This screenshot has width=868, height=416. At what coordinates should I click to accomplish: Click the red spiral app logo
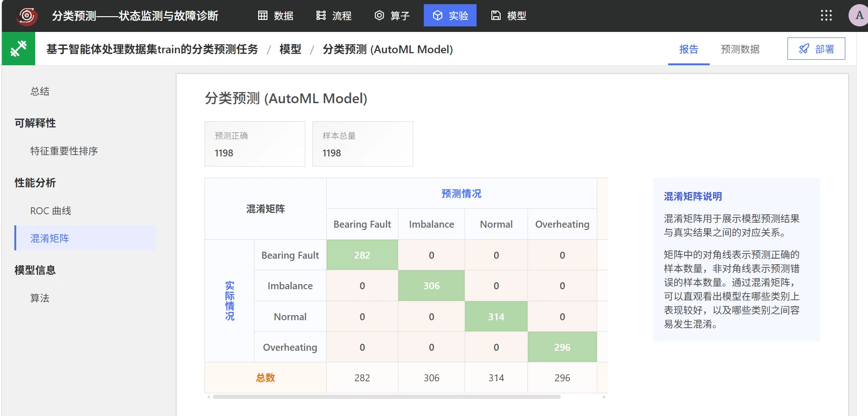point(26,16)
